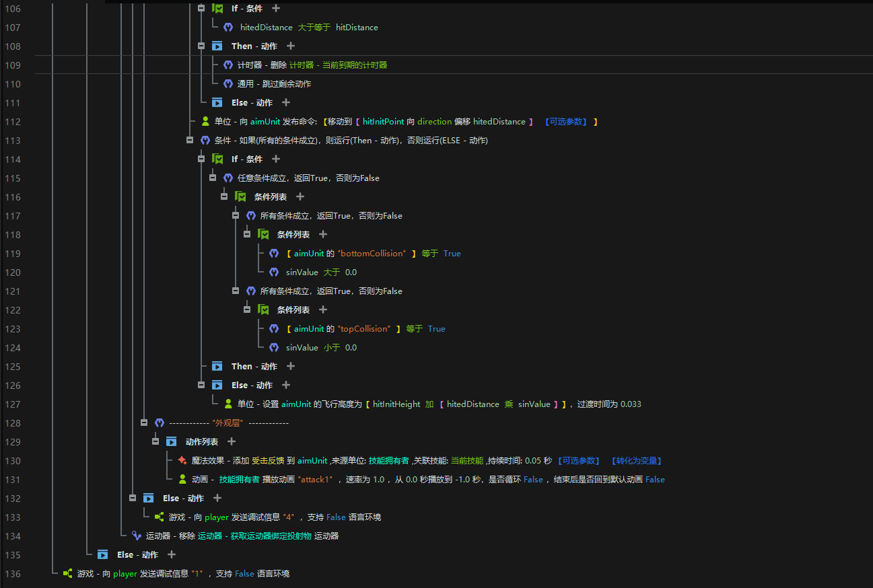The height and width of the screenshot is (588, 873).
Task: Click the 计时器 - 删除 计时器 action icon
Action: [228, 65]
